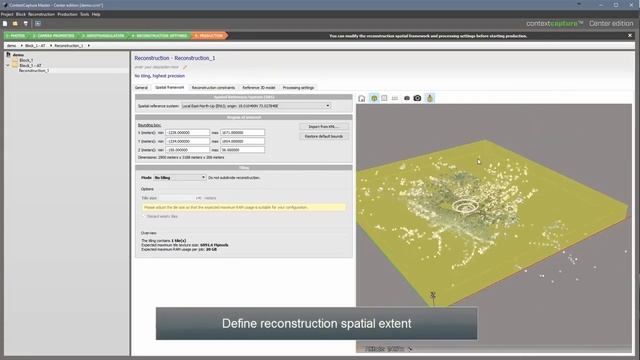Click breadcrumb arrow after Reconstruction_1

89,46
